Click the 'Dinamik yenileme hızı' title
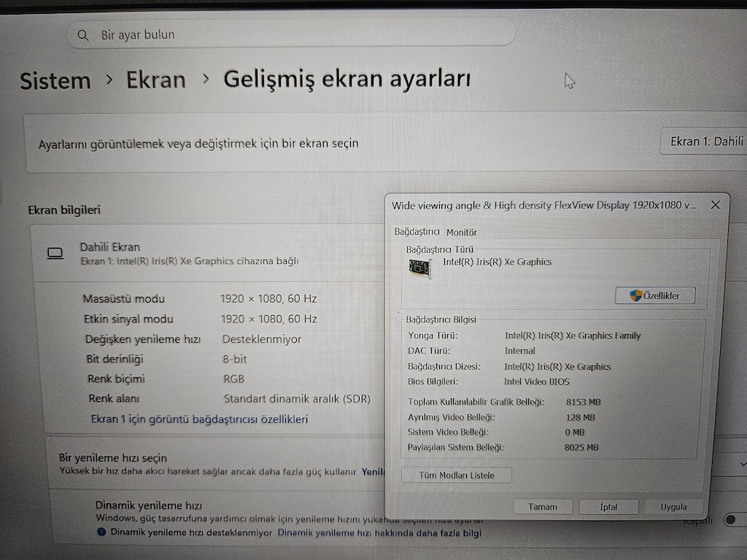This screenshot has width=747, height=560. [x=149, y=505]
